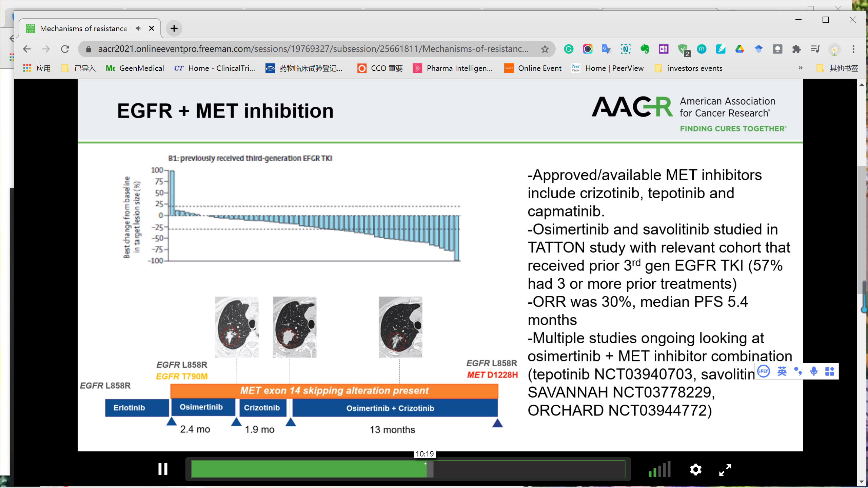Open the Home - ClinicalTrials bookmark
Screen dimensions: 868x488
point(214,68)
